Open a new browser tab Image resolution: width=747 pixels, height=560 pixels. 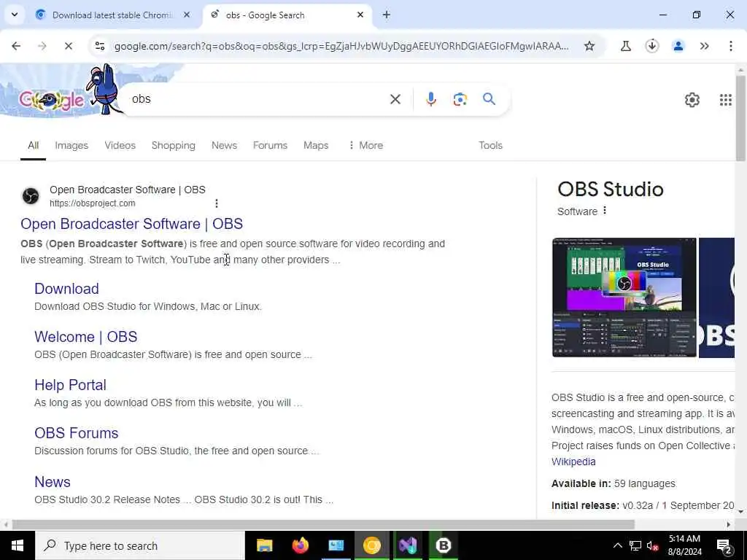pyautogui.click(x=387, y=15)
